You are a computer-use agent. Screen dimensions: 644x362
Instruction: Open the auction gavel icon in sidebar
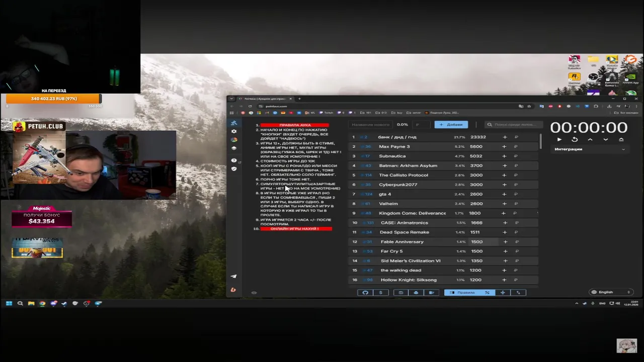point(233,123)
